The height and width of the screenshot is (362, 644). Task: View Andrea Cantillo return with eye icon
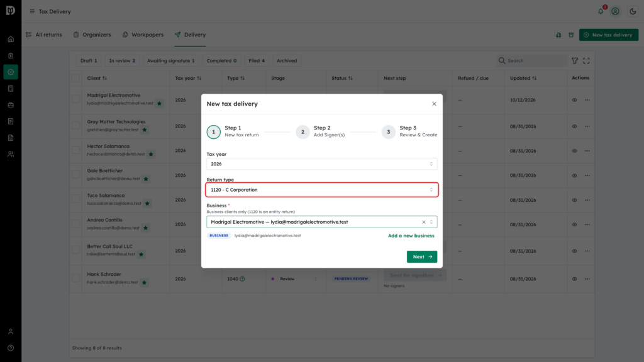click(x=574, y=224)
